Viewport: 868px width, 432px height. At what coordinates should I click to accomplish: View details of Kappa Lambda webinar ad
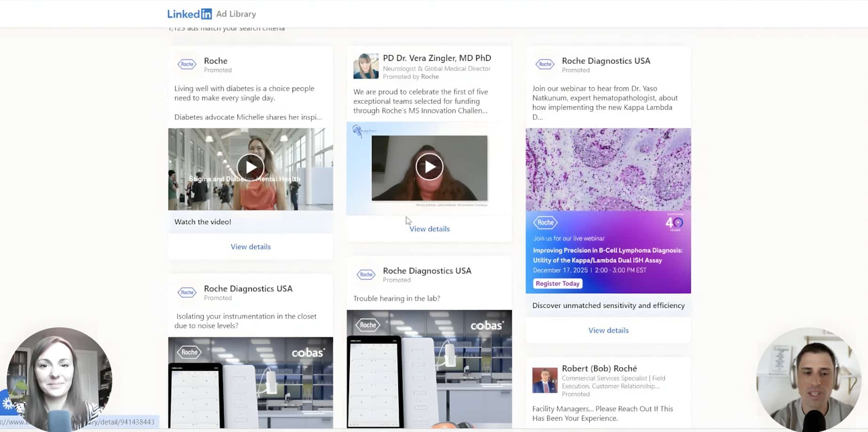click(608, 330)
